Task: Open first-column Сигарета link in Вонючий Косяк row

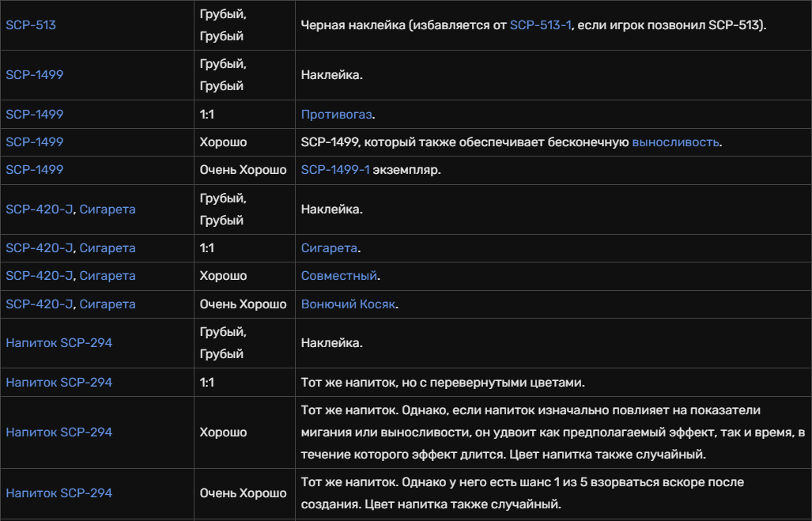Action: coord(108,304)
